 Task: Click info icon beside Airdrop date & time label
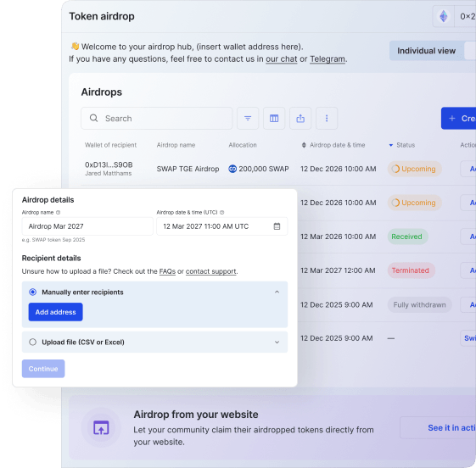[222, 212]
